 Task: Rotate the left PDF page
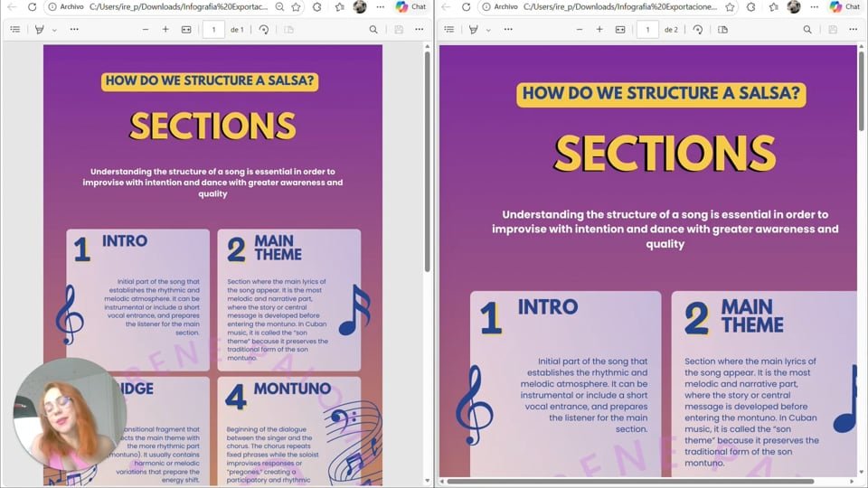(264, 29)
